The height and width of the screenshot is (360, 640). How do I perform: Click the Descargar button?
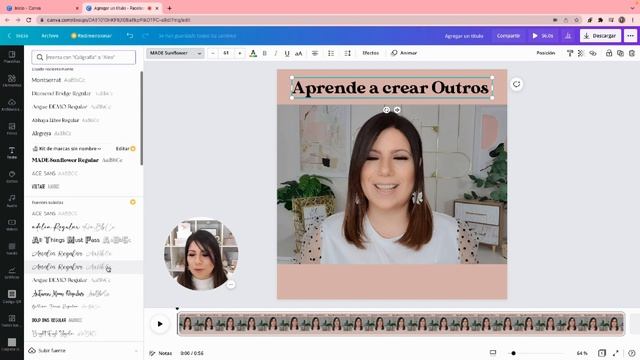pyautogui.click(x=600, y=36)
